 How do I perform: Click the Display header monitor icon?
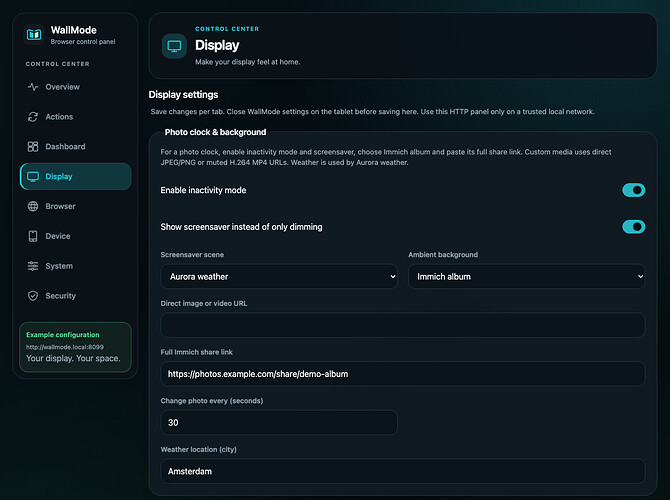pyautogui.click(x=174, y=46)
